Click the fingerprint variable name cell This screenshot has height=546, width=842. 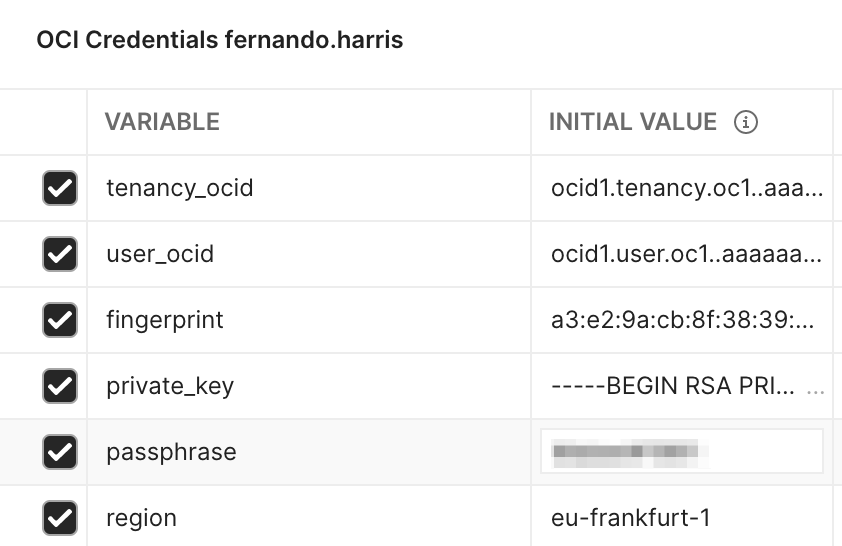[x=165, y=320]
